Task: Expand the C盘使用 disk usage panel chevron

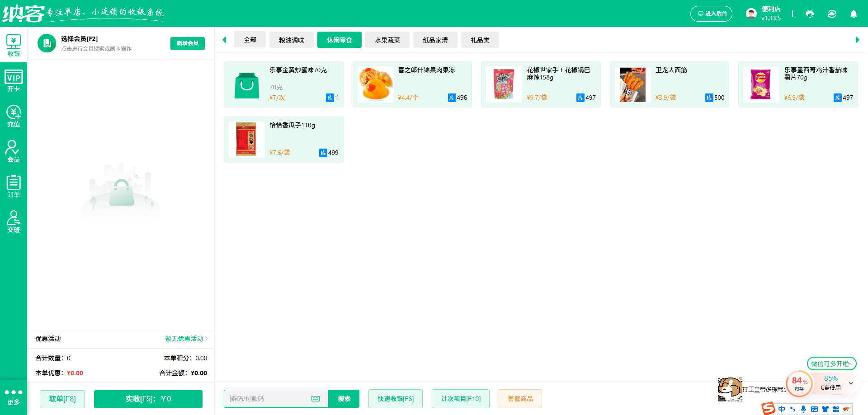Action: pos(851,384)
